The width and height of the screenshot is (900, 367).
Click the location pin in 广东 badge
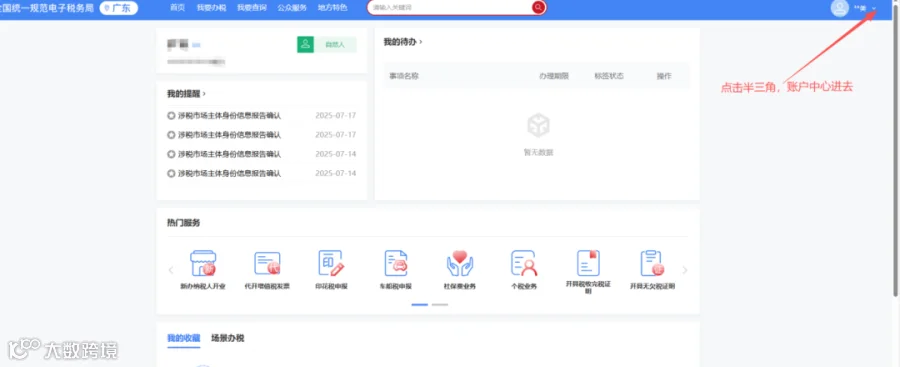[x=106, y=8]
